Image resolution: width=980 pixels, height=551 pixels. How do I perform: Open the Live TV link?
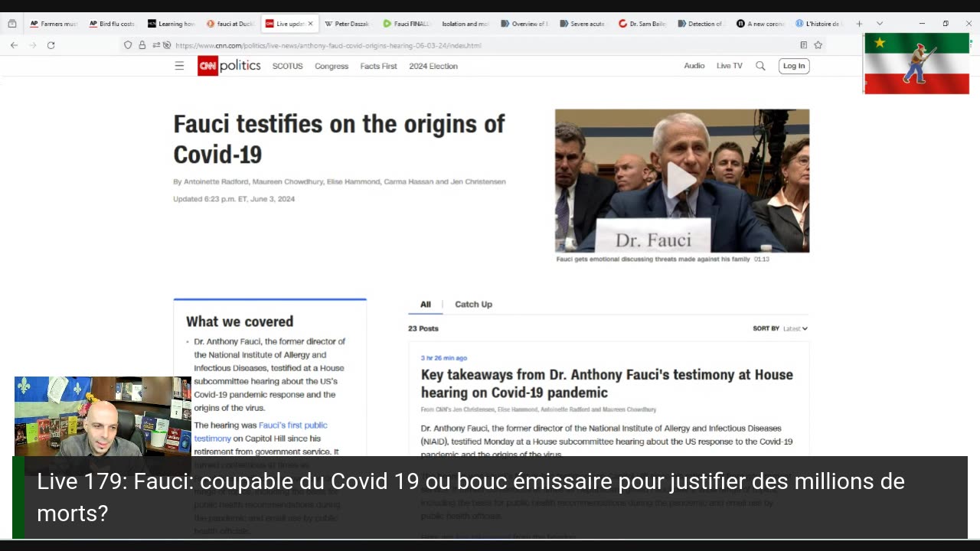(730, 66)
